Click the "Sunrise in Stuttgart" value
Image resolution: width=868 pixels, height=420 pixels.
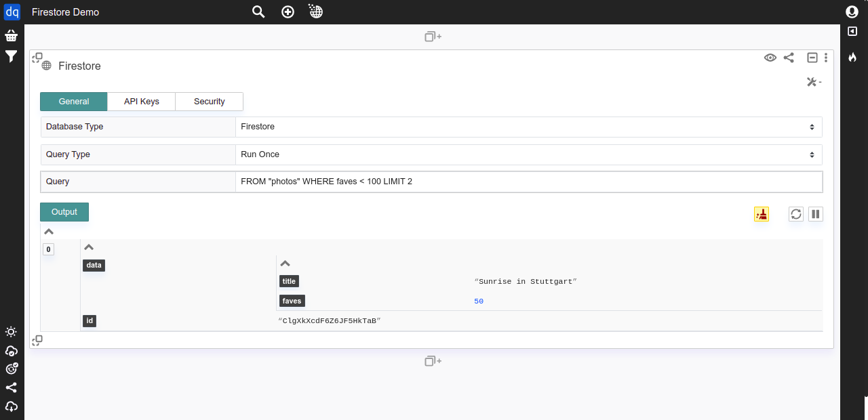point(526,281)
